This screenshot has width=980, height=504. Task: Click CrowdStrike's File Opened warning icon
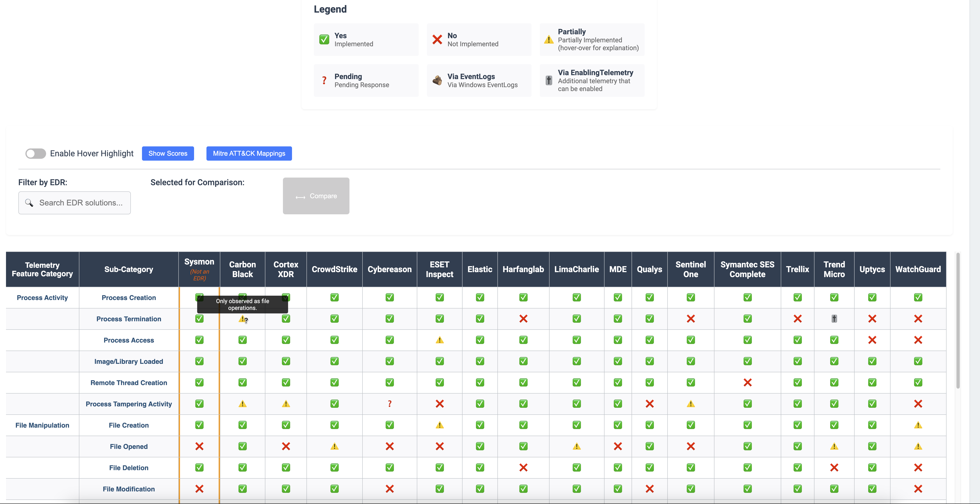[334, 446]
